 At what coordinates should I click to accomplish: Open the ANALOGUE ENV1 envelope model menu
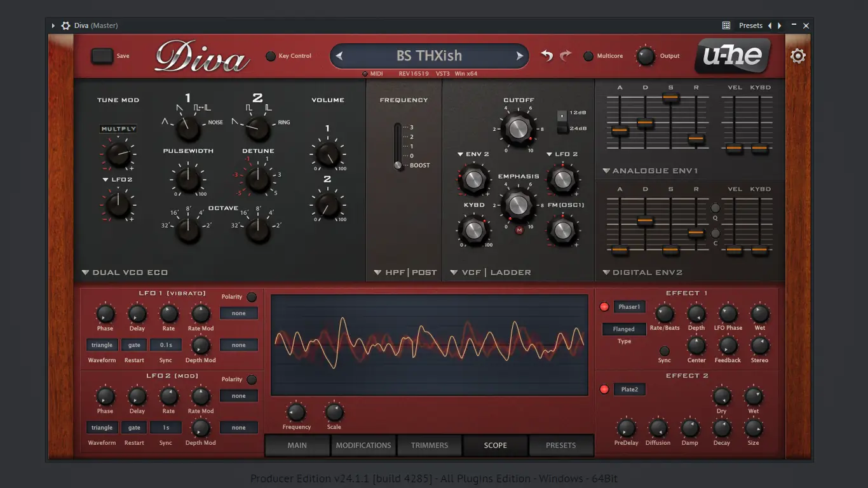(x=650, y=171)
